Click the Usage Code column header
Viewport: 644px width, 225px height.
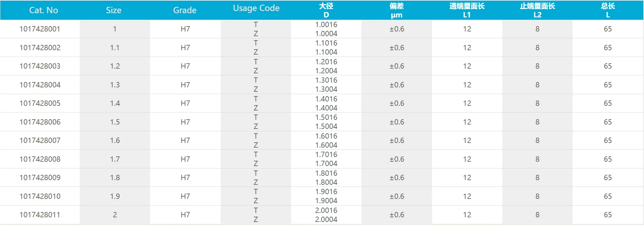pyautogui.click(x=256, y=8)
